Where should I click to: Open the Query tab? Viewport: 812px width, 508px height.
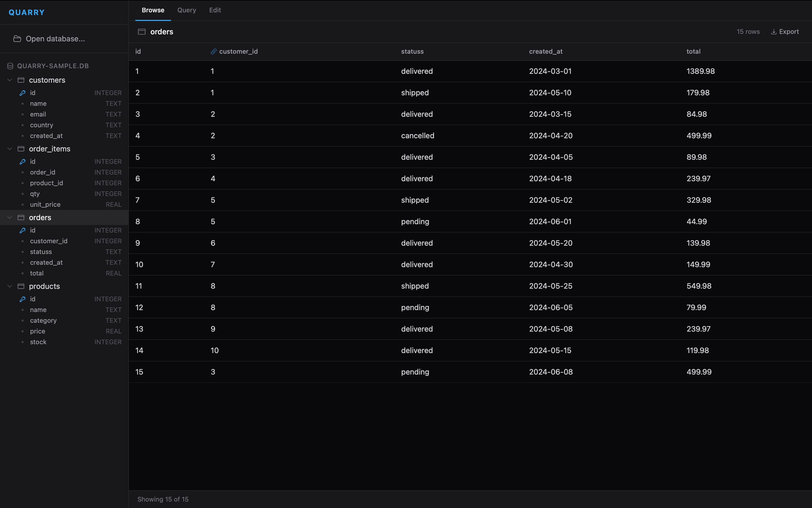pyautogui.click(x=186, y=10)
